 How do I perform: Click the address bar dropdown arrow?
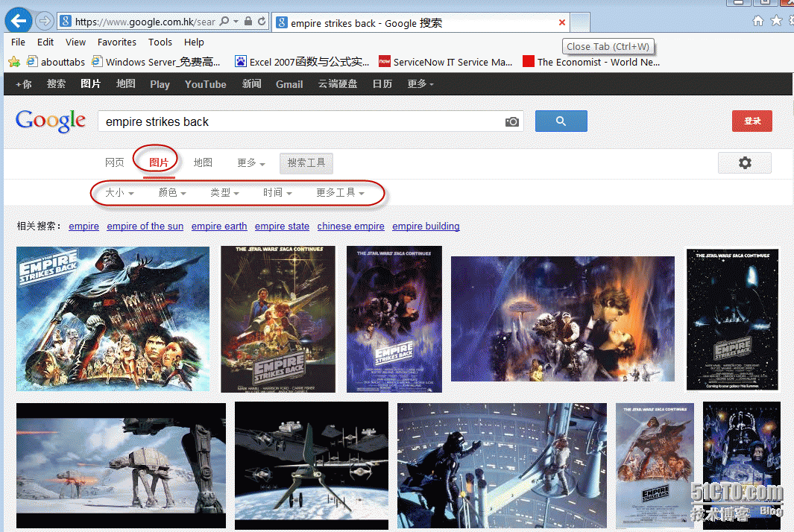click(236, 22)
